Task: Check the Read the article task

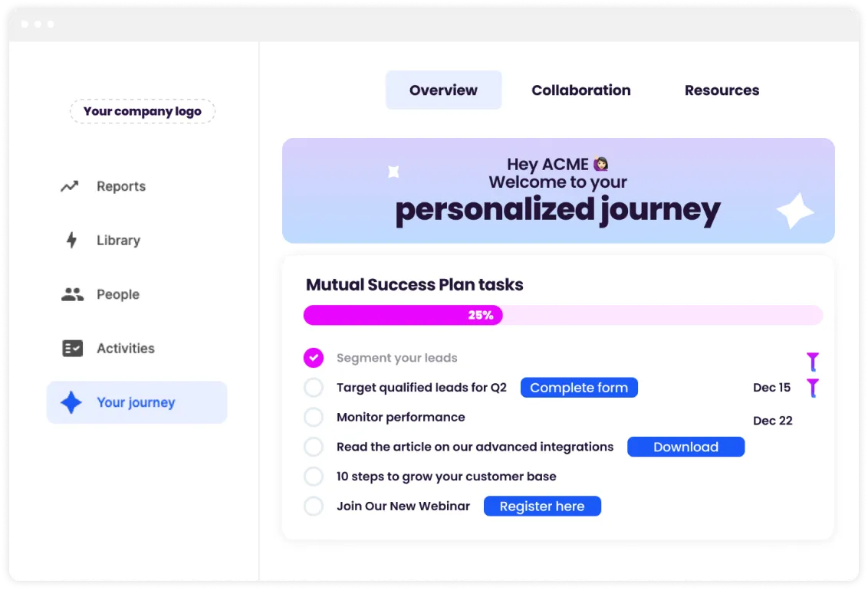Action: pyautogui.click(x=314, y=446)
